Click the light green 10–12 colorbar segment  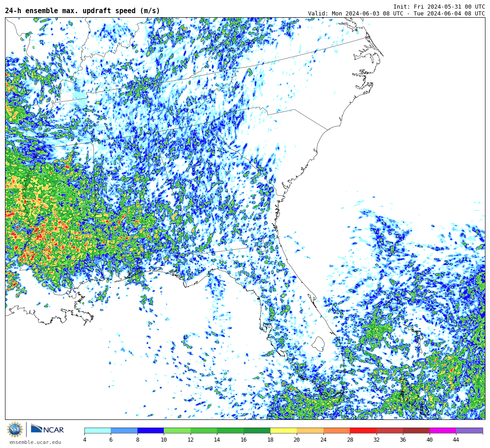[177, 430]
